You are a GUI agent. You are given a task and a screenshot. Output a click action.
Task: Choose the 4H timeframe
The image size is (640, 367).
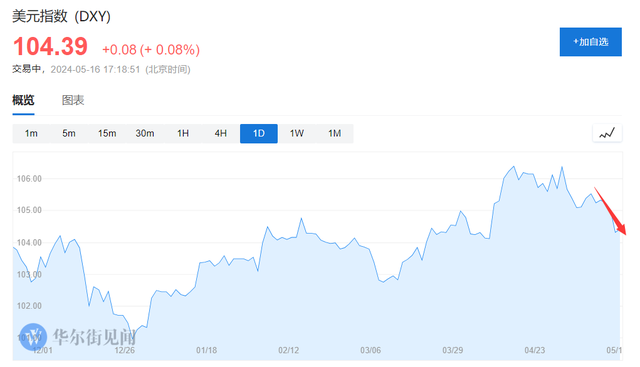[x=221, y=133]
